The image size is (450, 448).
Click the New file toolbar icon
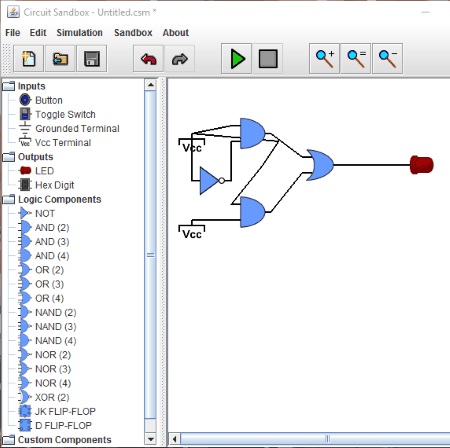pos(29,59)
